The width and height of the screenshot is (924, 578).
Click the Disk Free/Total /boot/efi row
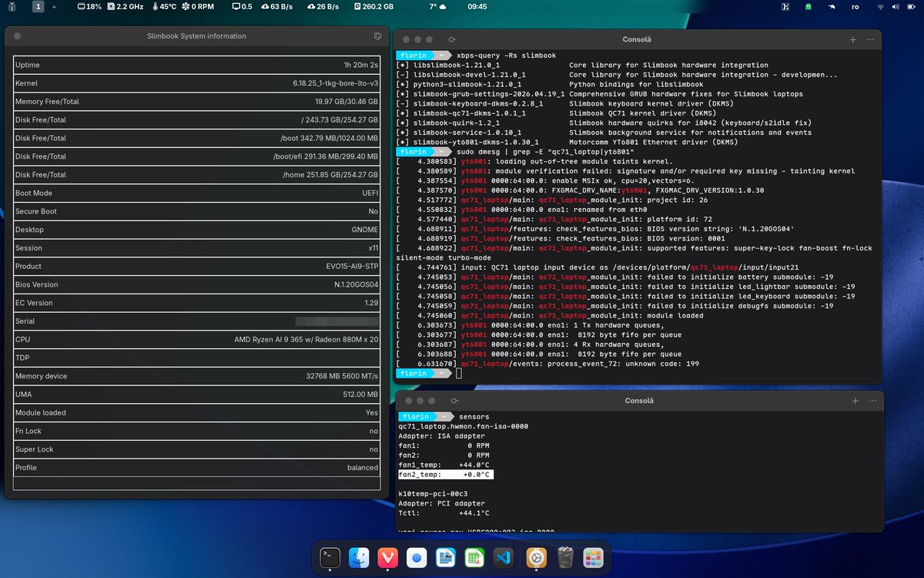tap(196, 156)
